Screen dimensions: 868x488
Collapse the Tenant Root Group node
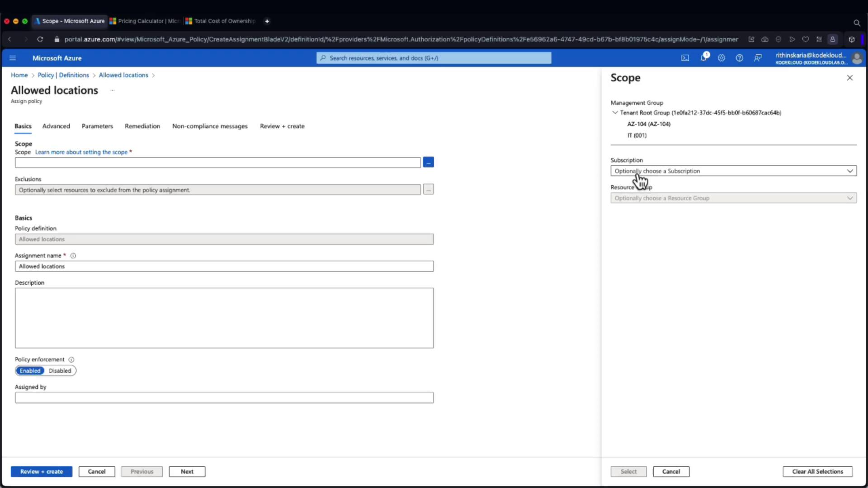[x=615, y=113]
